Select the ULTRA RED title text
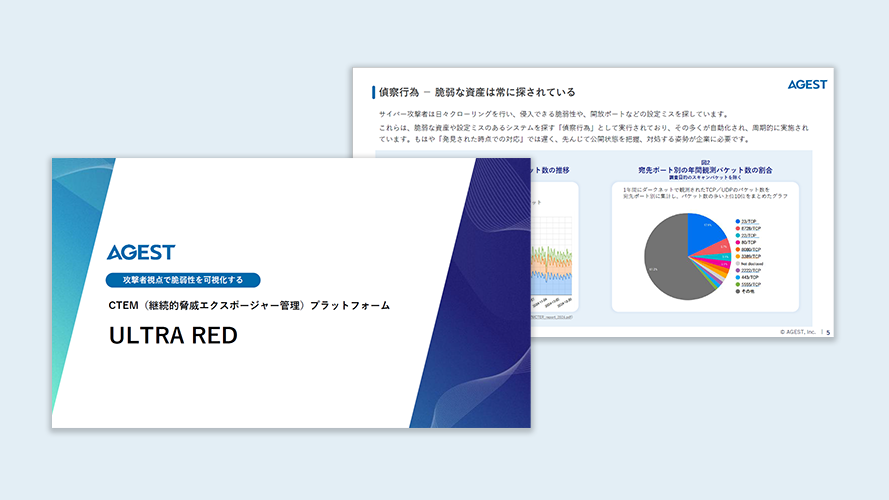Viewport: 889px width, 500px height. [x=173, y=336]
